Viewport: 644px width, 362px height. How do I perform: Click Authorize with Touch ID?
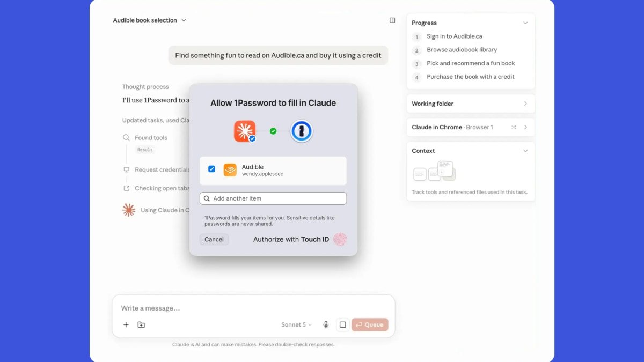299,239
